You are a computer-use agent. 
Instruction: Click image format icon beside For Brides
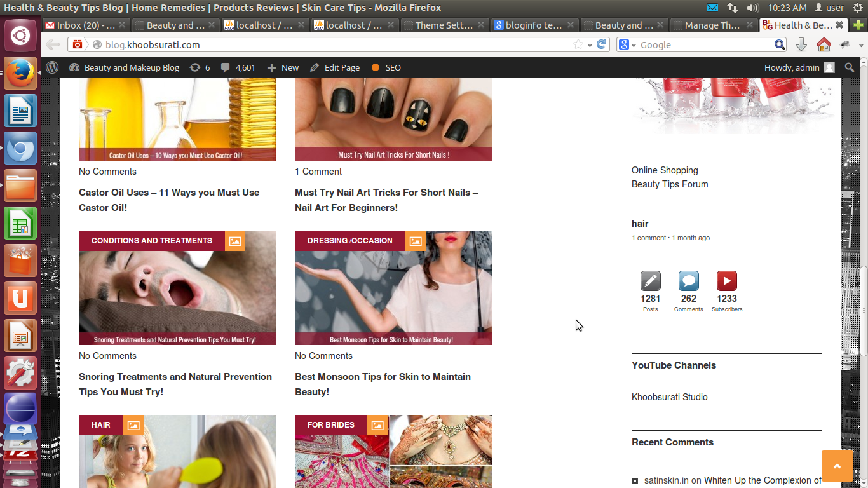point(377,425)
